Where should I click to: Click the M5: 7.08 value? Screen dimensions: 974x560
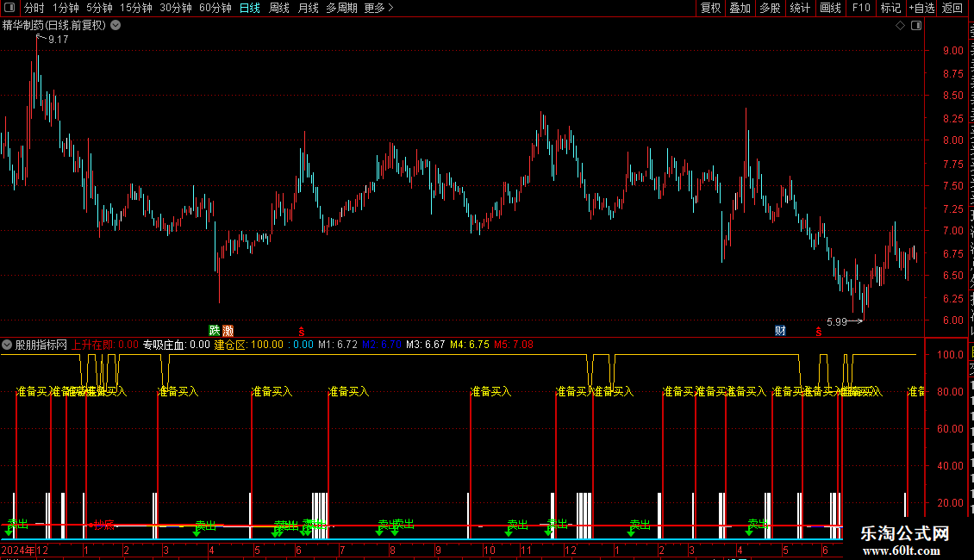click(x=513, y=345)
